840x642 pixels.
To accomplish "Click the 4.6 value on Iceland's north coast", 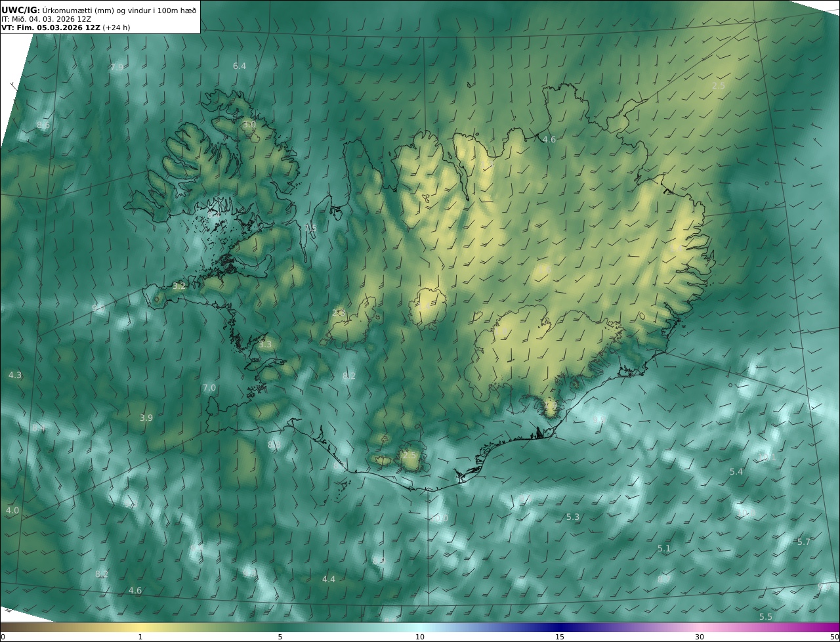I will [549, 140].
